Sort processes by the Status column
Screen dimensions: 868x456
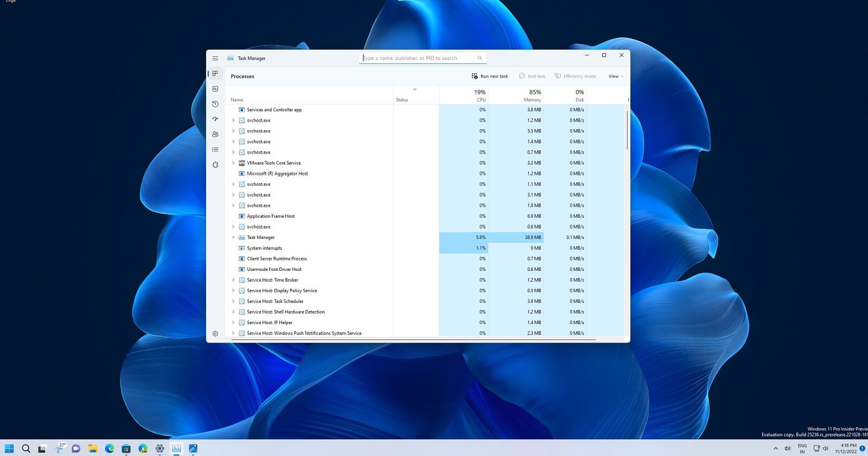pos(402,100)
